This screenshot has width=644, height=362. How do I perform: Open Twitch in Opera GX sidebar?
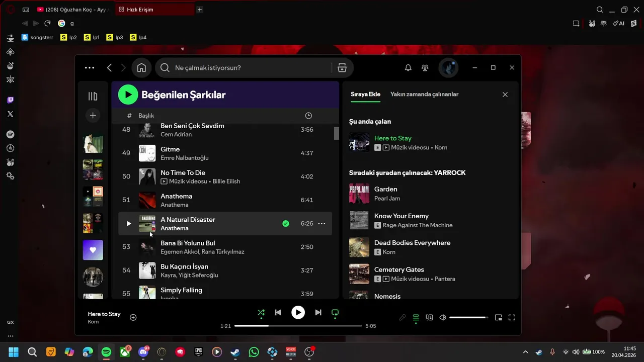10,100
